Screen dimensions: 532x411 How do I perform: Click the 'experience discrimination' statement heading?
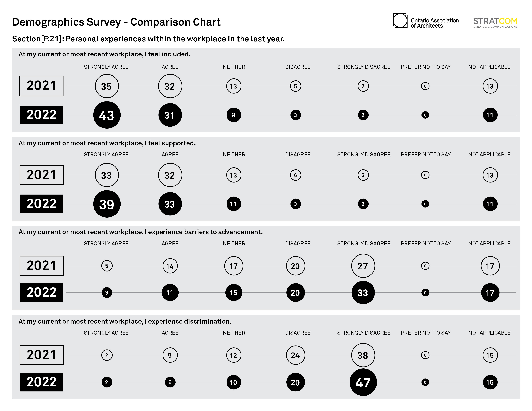coord(125,321)
